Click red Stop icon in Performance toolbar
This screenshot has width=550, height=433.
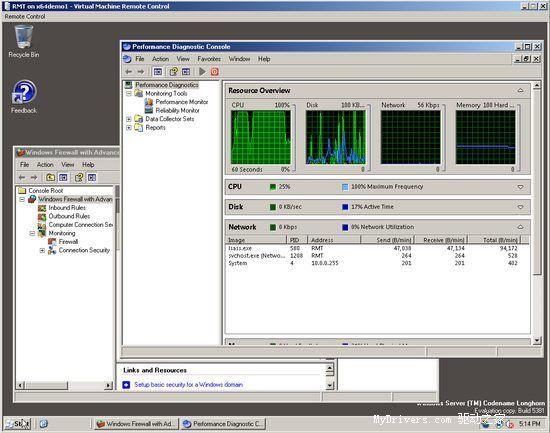coord(215,72)
